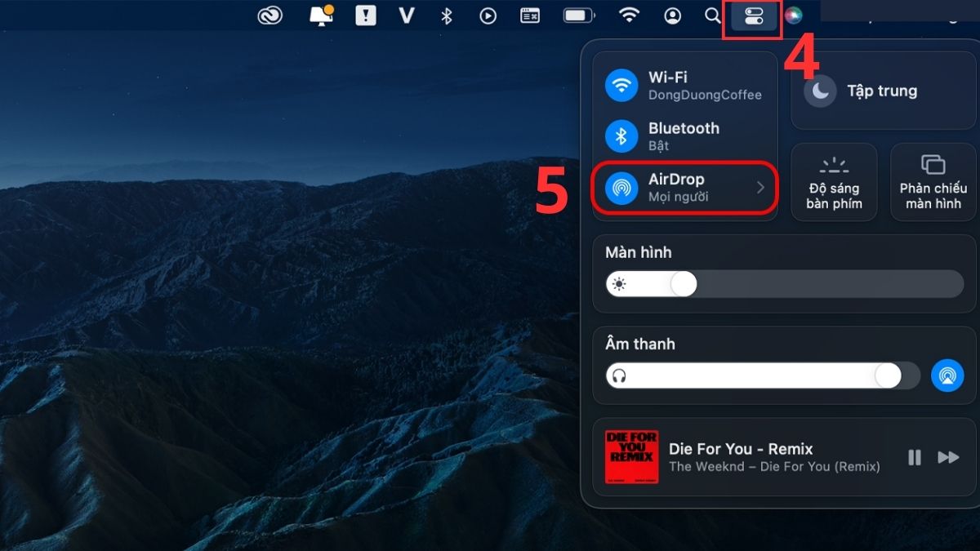
Task: Open keyboard input source menu bar icon
Action: pyautogui.click(x=530, y=16)
